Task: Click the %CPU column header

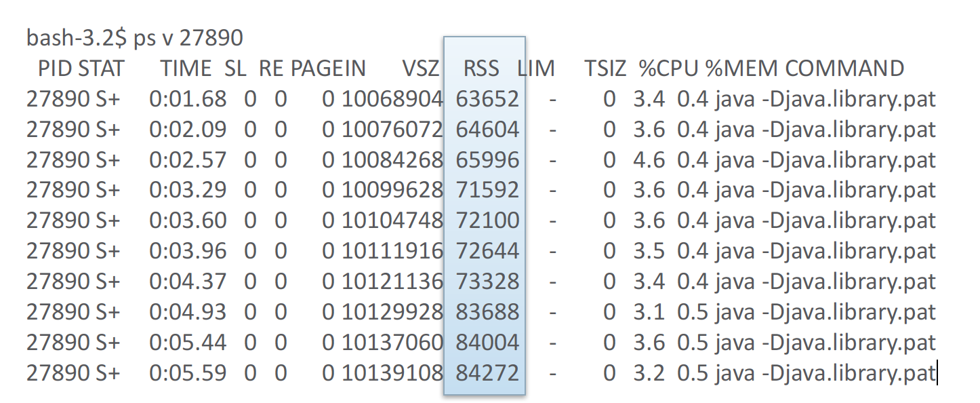Action: tap(668, 69)
